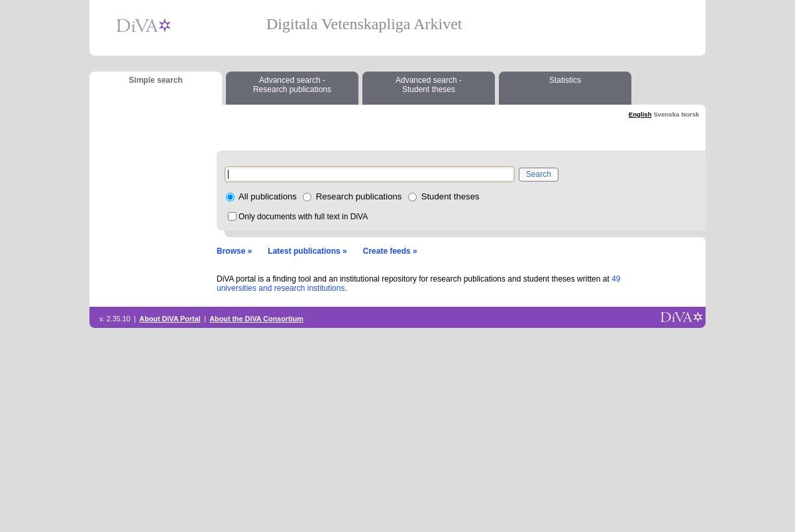795x532 pixels.
Task: Open About the DiVA Consortium link
Action: click(x=256, y=319)
